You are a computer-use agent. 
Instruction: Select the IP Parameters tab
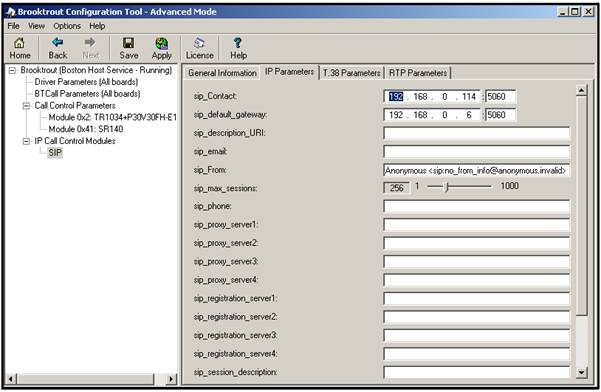coord(289,72)
